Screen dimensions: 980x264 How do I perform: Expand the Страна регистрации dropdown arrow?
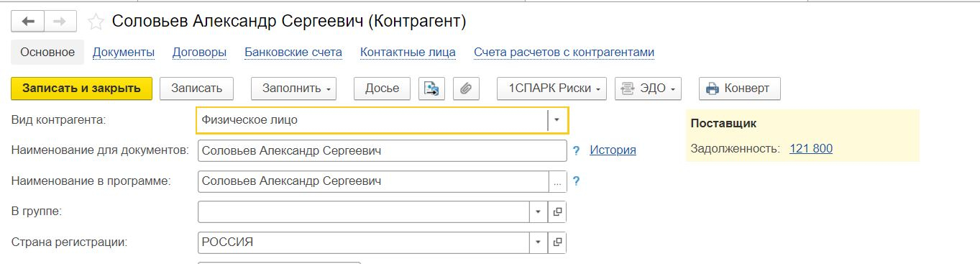(539, 242)
